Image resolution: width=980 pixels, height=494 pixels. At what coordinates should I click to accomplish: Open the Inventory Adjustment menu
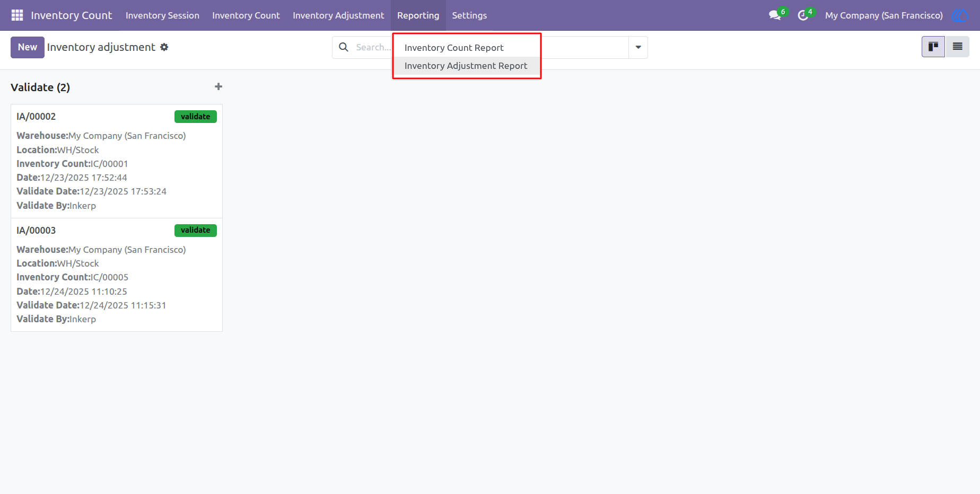(x=338, y=15)
